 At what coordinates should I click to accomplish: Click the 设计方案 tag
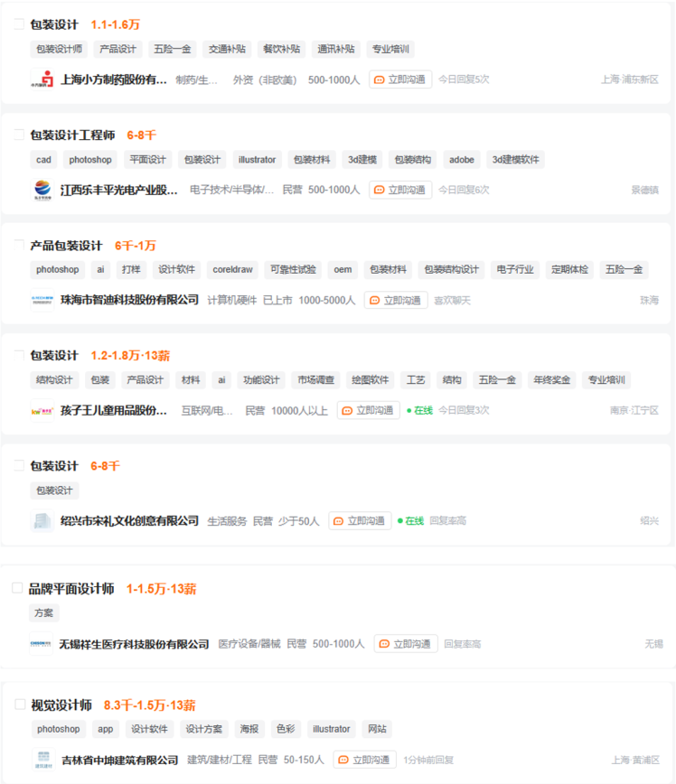click(203, 729)
